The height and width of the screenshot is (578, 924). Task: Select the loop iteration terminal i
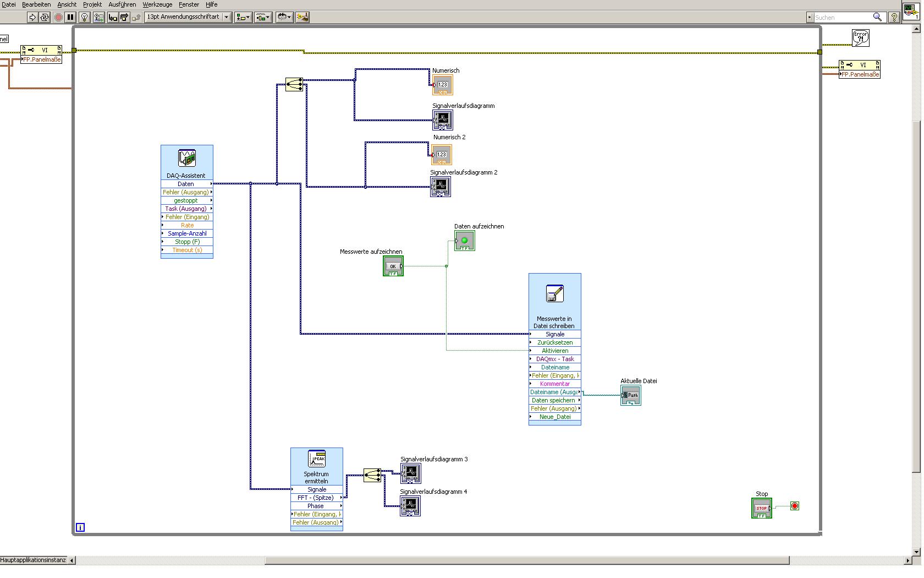point(80,527)
